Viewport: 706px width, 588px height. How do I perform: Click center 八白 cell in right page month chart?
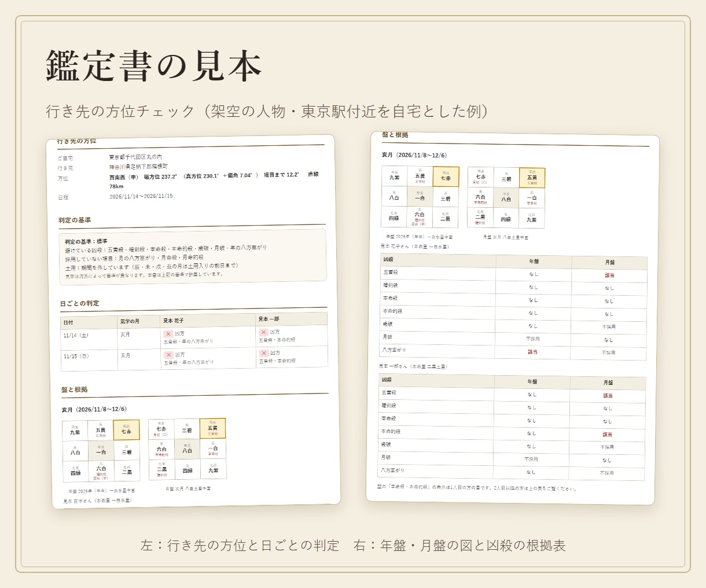pyautogui.click(x=506, y=198)
